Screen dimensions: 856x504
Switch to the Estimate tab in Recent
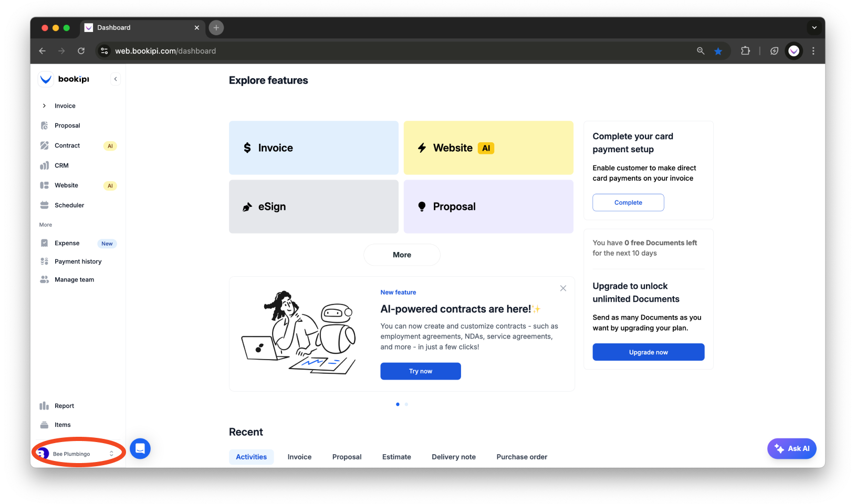[396, 457]
